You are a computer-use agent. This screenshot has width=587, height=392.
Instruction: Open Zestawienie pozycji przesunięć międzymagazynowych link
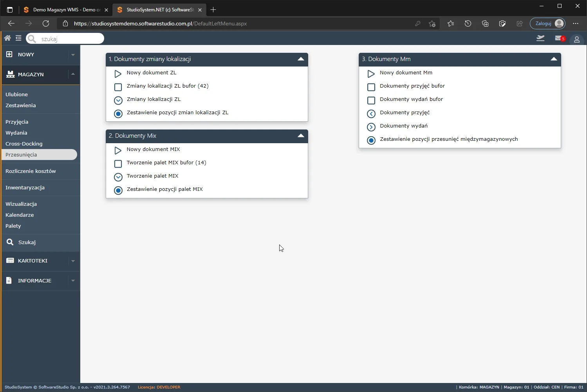click(x=449, y=139)
